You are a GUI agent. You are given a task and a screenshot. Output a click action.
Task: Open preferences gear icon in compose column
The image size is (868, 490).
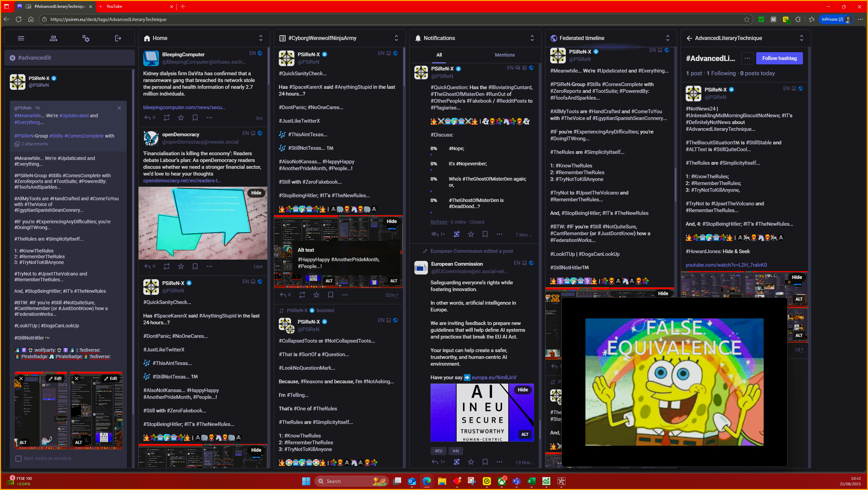coord(86,38)
